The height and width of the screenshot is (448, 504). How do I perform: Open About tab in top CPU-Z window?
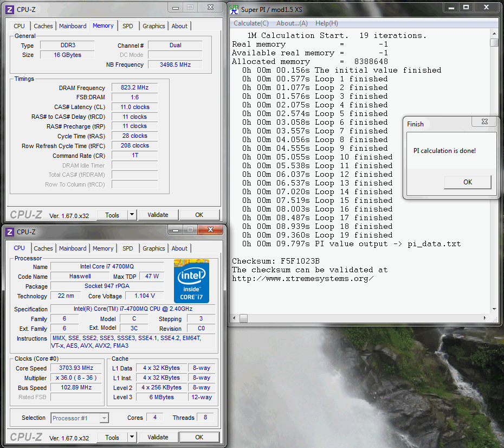[x=179, y=26]
